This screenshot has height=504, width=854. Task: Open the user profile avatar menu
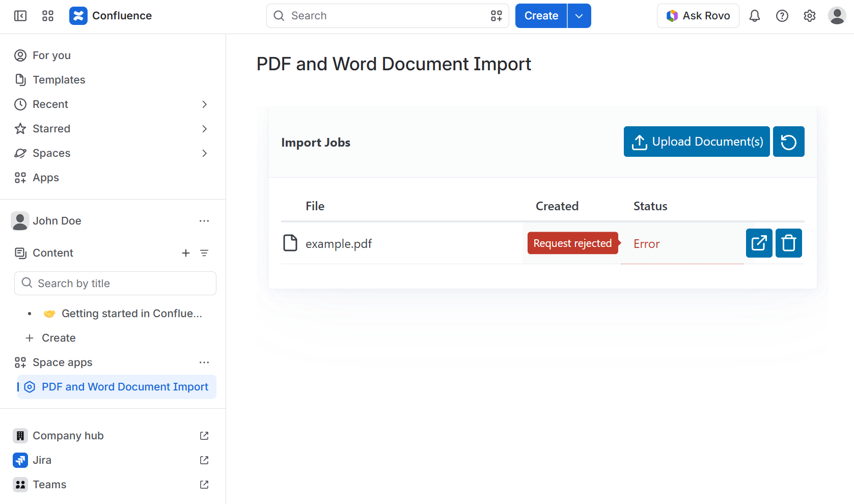tap(837, 16)
